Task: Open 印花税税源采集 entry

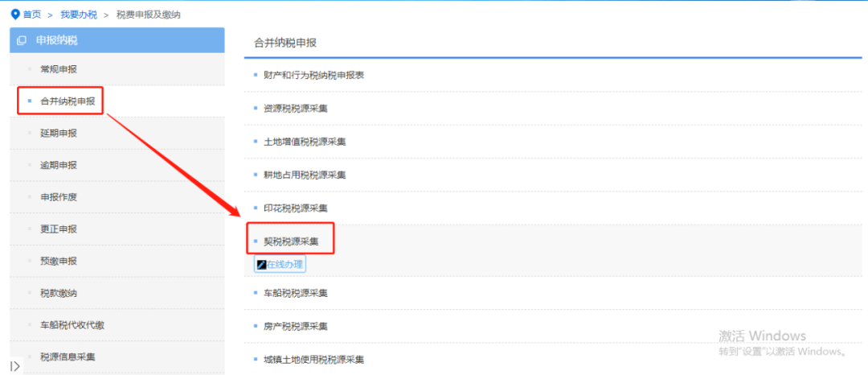Action: [x=296, y=208]
